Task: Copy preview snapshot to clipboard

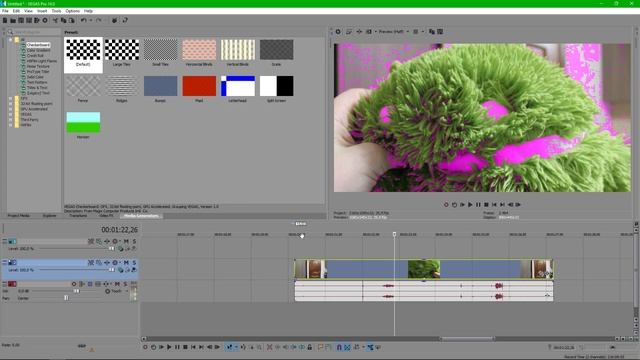Action: [432, 31]
